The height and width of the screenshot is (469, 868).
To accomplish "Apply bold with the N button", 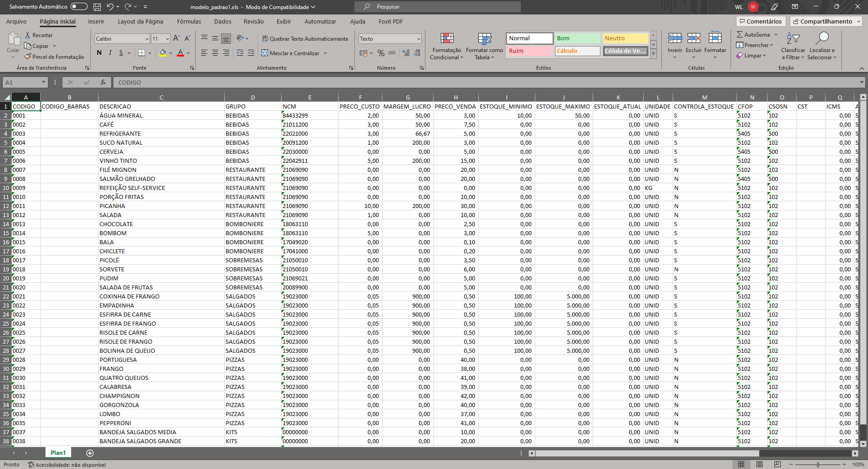I will pyautogui.click(x=99, y=53).
